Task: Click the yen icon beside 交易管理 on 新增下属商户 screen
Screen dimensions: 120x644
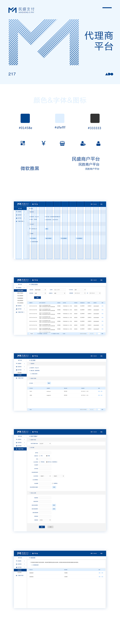Action: click(17, 439)
